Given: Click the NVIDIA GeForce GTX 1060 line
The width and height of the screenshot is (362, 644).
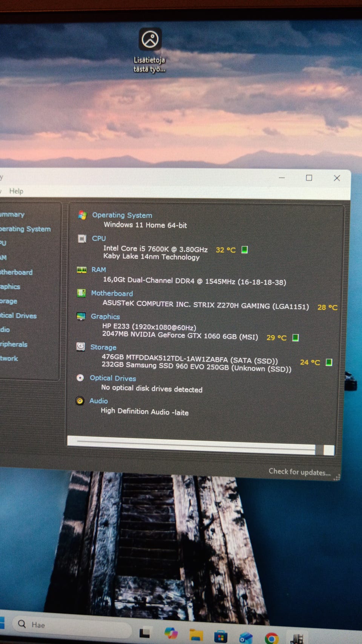Looking at the screenshot, I should [180, 335].
